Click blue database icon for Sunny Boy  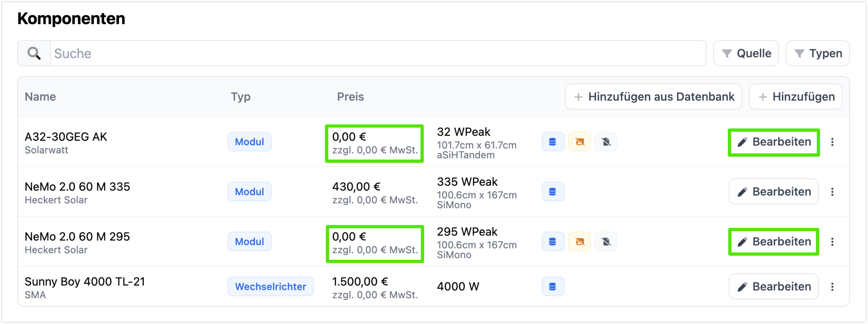coord(553,286)
